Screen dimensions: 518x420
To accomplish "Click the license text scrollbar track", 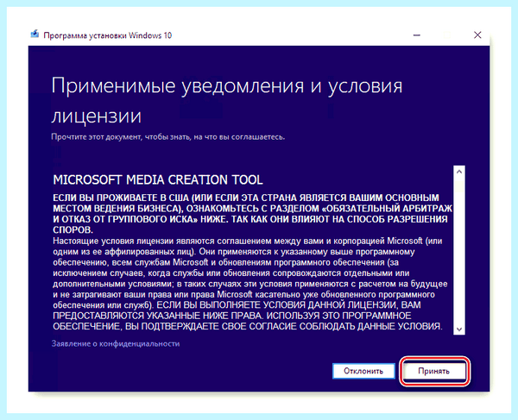I will [x=459, y=251].
